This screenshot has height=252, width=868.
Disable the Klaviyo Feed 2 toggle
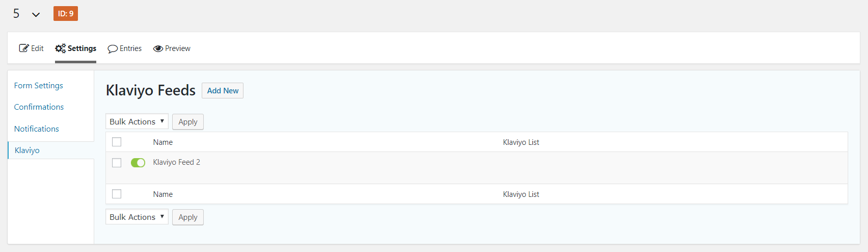(x=138, y=163)
